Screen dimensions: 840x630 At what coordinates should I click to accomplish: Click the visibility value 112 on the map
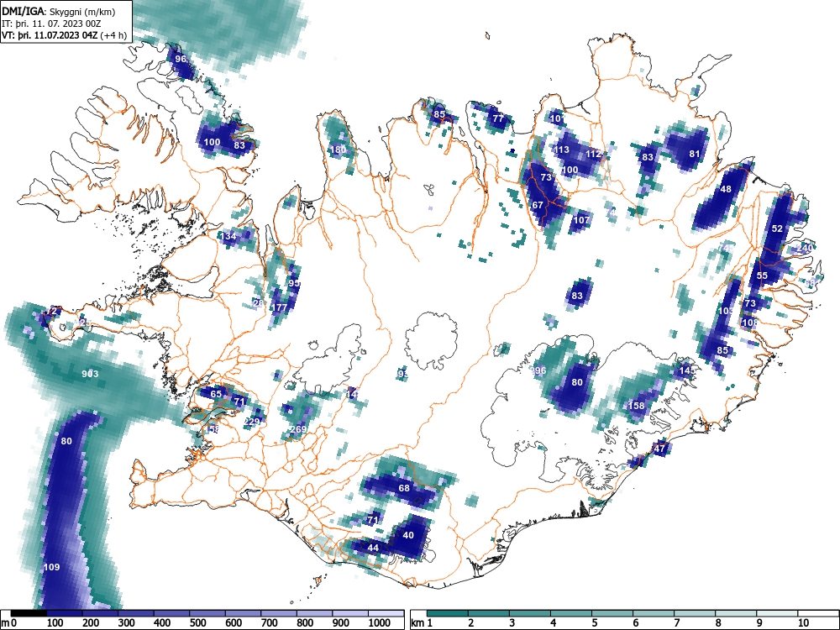pyautogui.click(x=593, y=154)
